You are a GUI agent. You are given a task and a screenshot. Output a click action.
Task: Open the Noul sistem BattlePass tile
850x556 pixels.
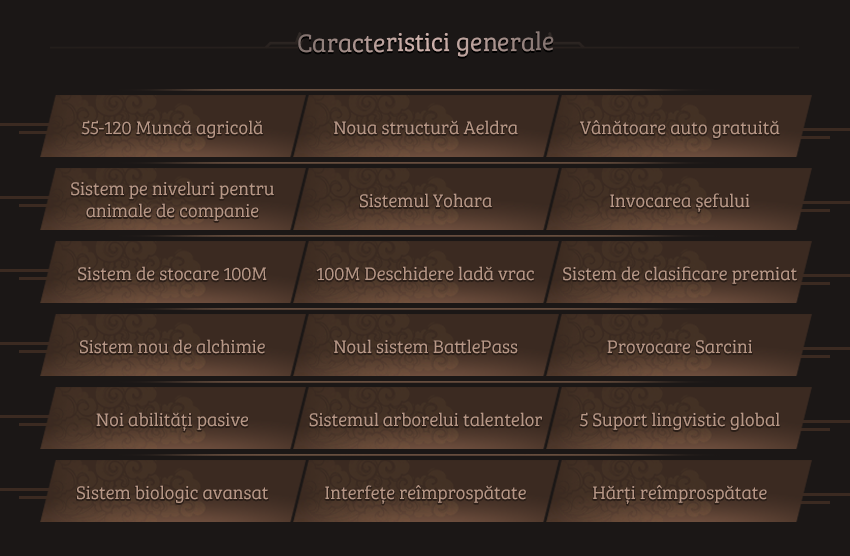point(426,345)
